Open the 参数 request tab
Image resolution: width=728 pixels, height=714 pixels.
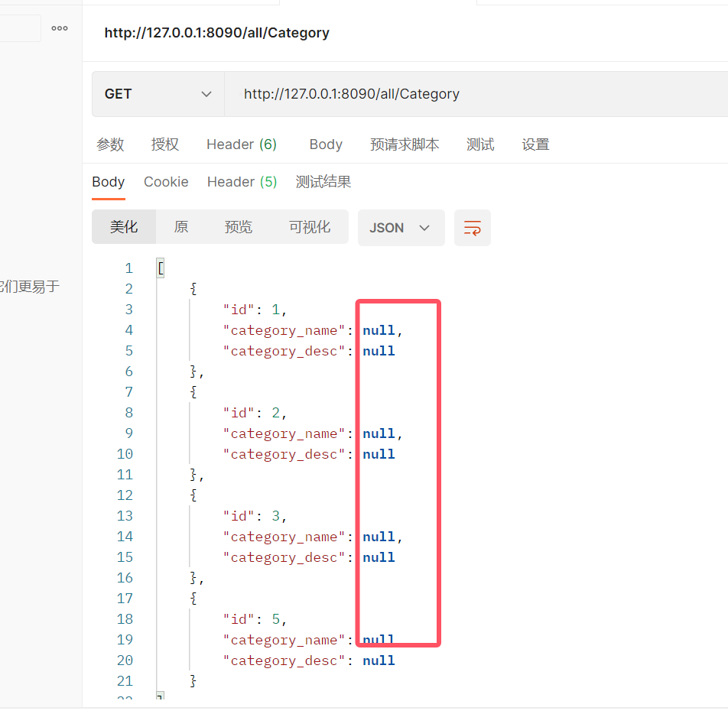(x=110, y=144)
